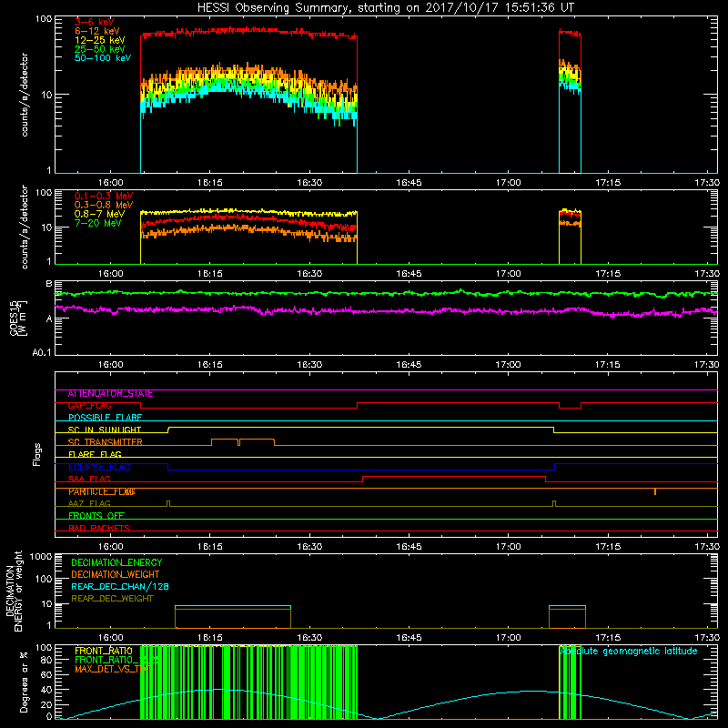Select the ECLIPSE_FLAG label
The image size is (728, 728).
tap(99, 467)
